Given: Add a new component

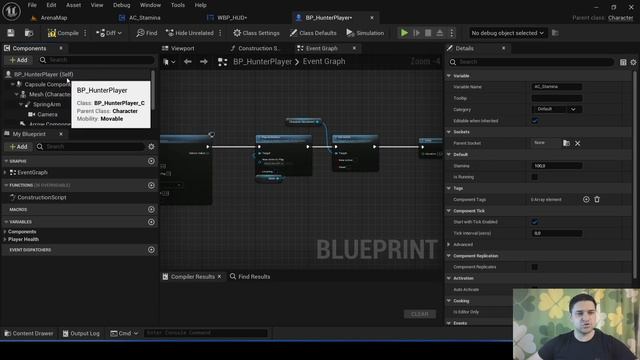Looking at the screenshot, I should 18,60.
